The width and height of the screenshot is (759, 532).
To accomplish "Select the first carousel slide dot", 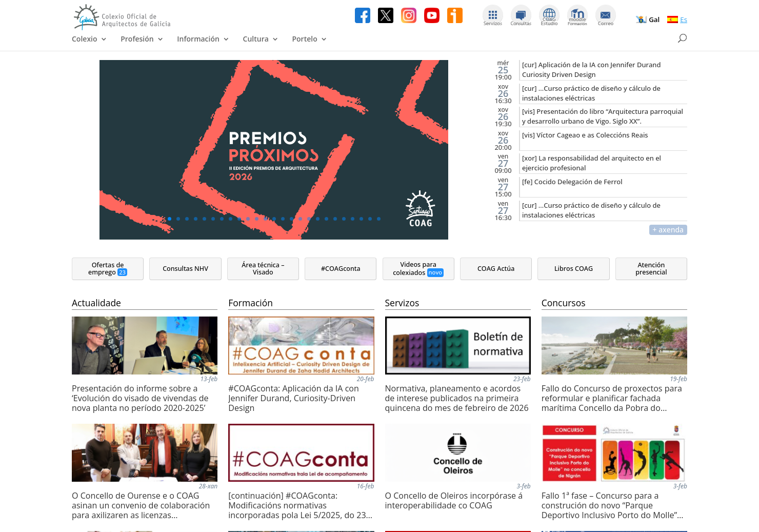I will 169,219.
